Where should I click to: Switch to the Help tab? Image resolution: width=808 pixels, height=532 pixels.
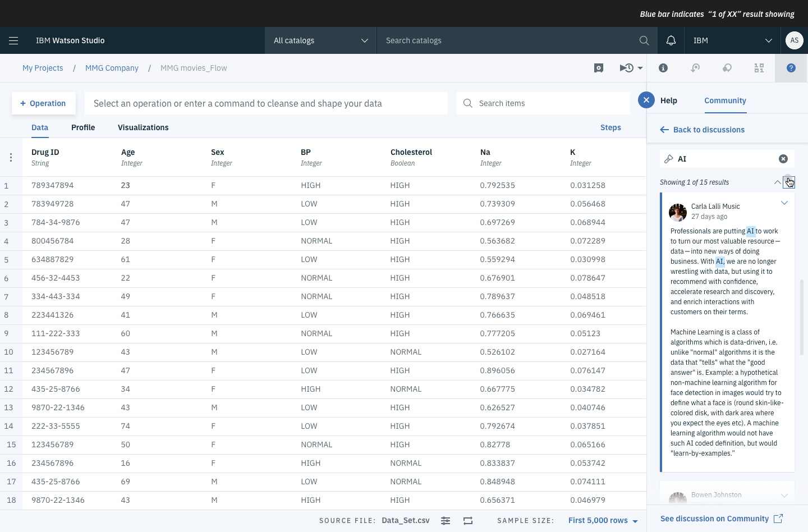coord(668,100)
